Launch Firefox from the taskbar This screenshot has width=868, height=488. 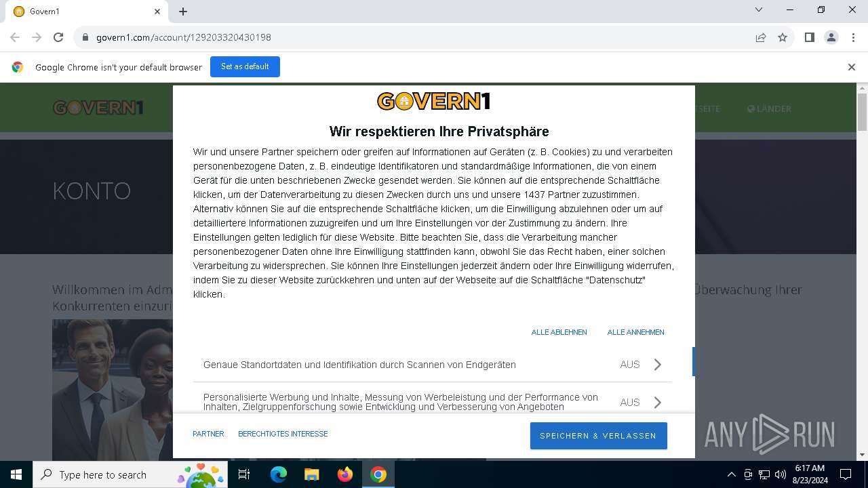[345, 474]
